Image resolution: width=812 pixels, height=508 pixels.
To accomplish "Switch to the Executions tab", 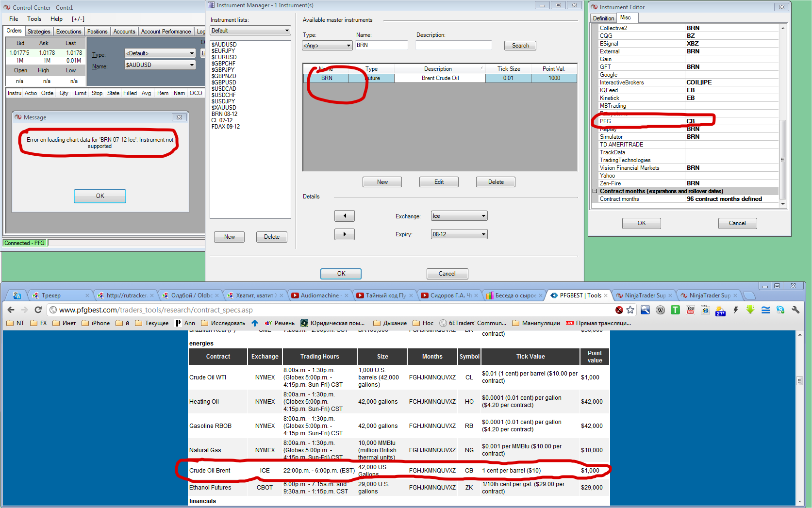I will 69,32.
